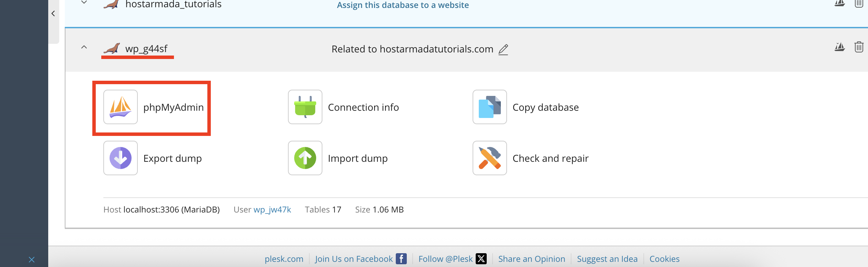Click Join Us on Facebook link
Screen dimensions: 868x267
pyautogui.click(x=361, y=259)
